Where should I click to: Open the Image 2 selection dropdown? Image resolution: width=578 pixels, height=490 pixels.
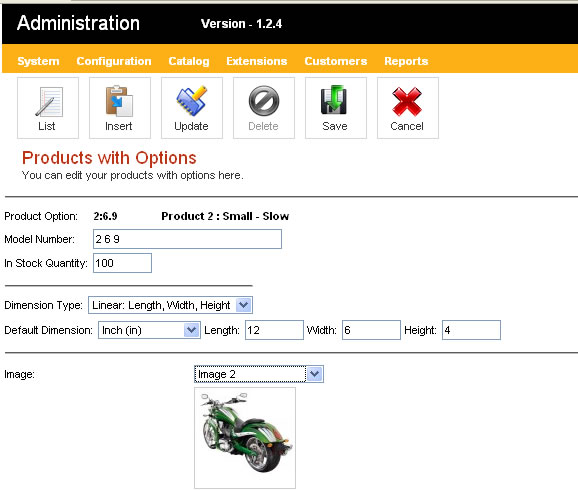click(259, 374)
